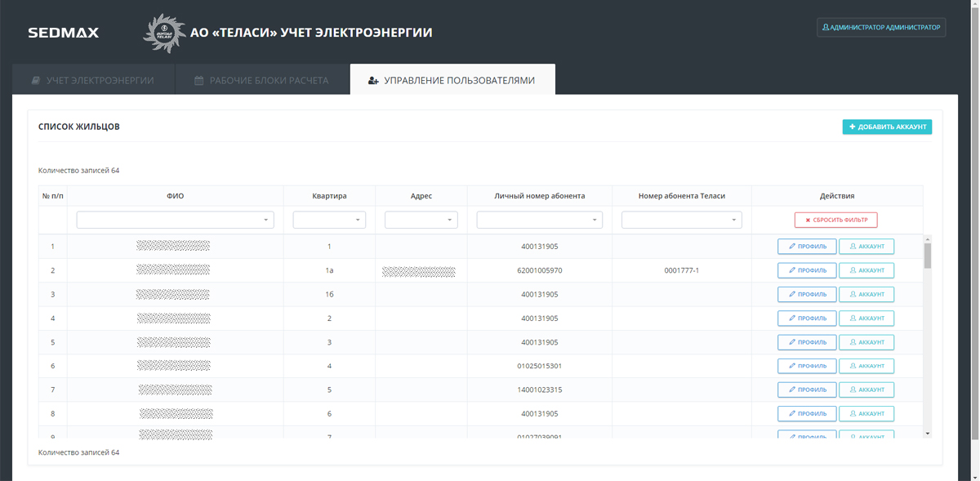Click Профиль button for apartment 2
The height and width of the screenshot is (481, 980).
[806, 318]
